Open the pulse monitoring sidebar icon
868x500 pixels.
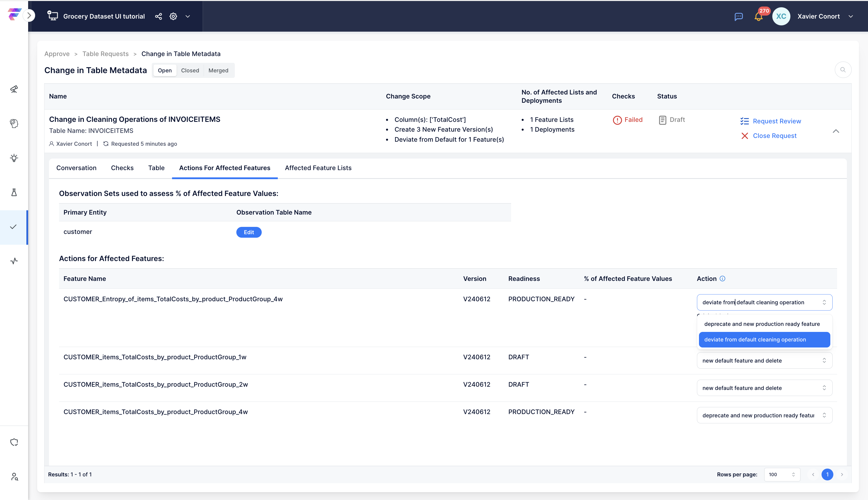pos(14,261)
